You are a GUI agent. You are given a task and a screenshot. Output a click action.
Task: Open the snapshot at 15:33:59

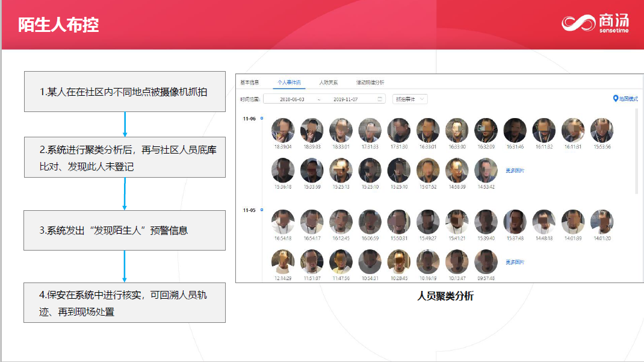[x=312, y=170]
